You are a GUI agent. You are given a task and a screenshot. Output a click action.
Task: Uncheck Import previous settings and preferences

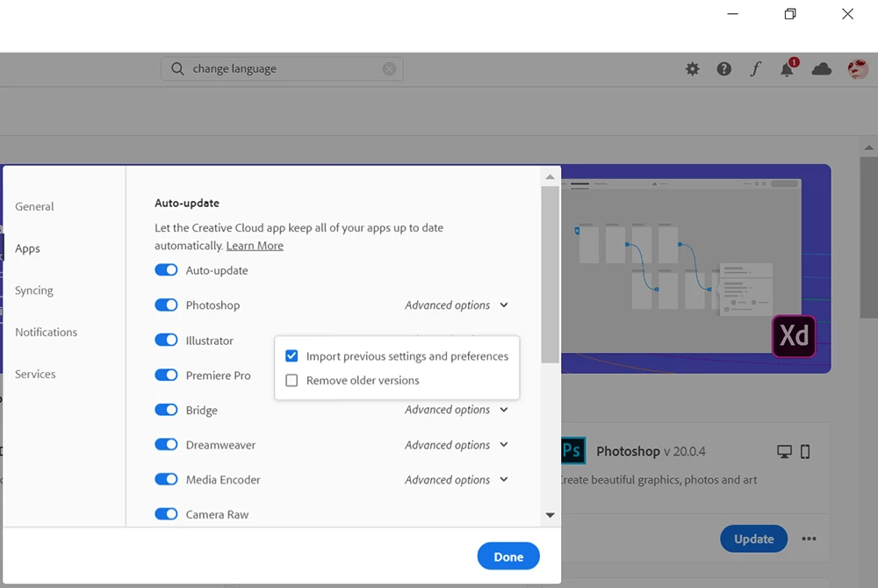[291, 355]
